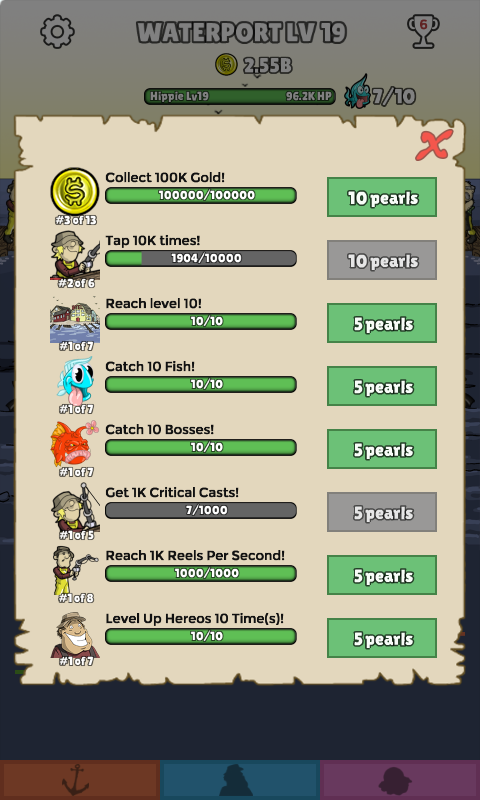Click the fish counter icon beside 7/10

click(x=357, y=92)
